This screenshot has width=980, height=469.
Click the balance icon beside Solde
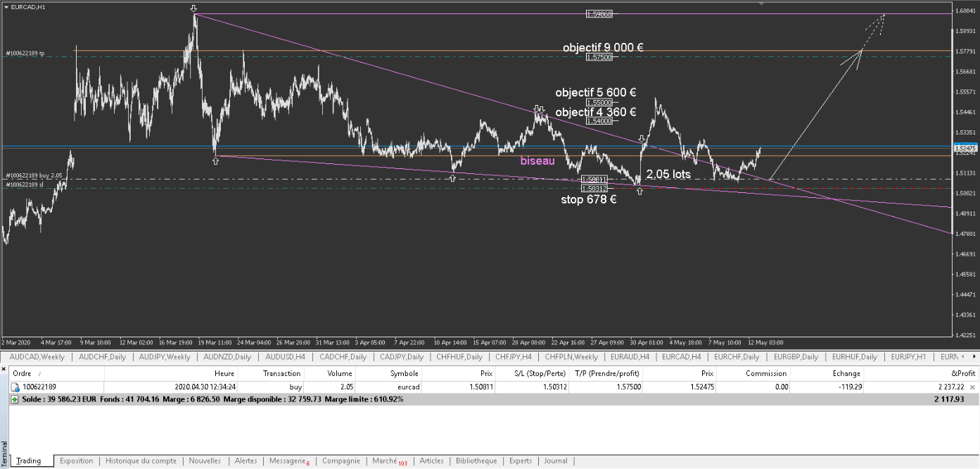15,399
